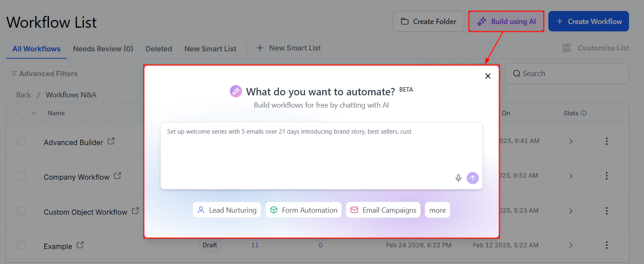Viewport: 644px width, 264px height.
Task: Expand the dropdown arrow beside the select-all checkbox
Action: (x=34, y=113)
